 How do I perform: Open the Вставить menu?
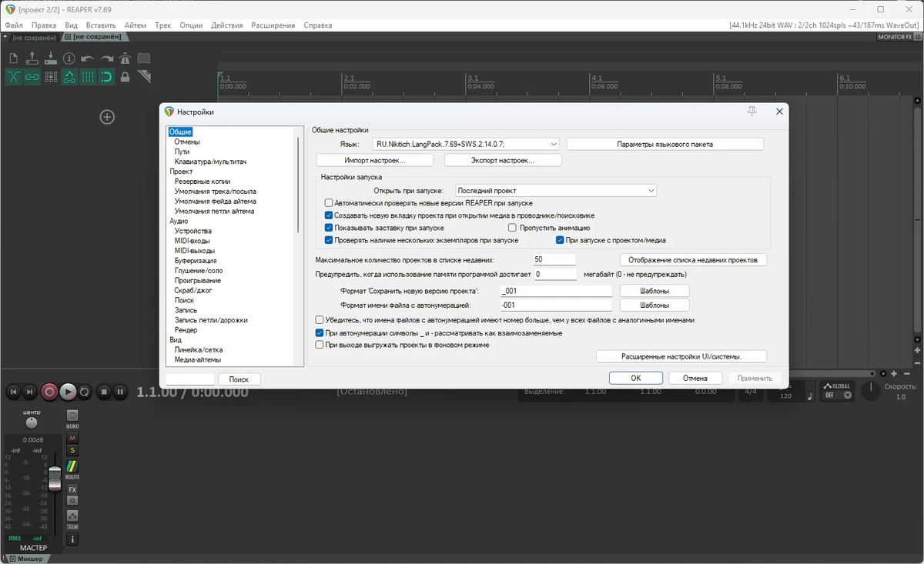101,25
